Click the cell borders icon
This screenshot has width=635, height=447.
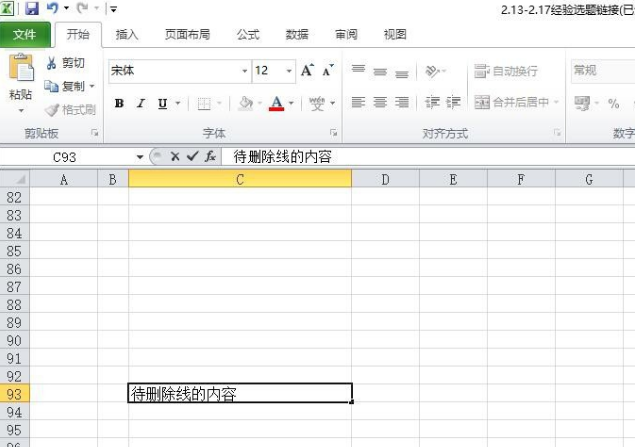204,104
